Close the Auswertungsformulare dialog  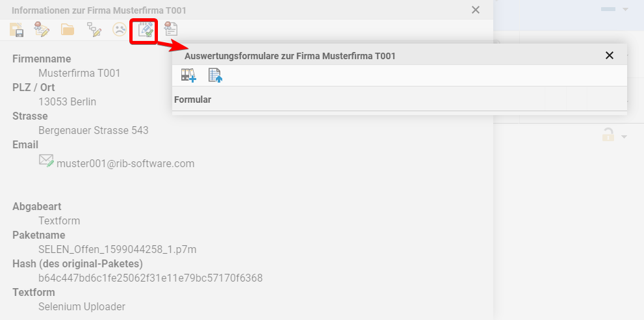[609, 55]
